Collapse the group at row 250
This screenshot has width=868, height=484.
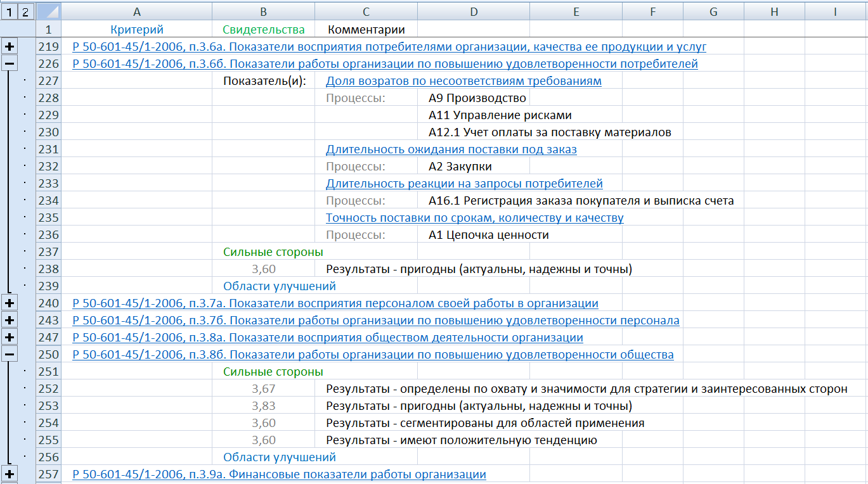point(10,355)
